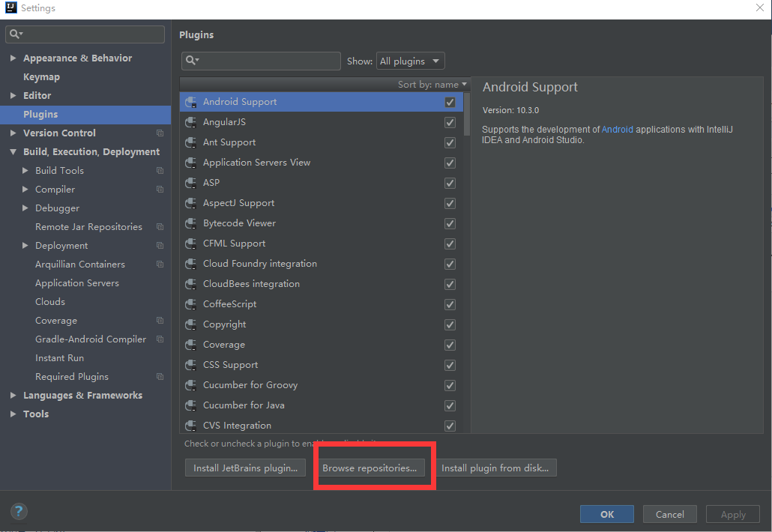Viewport: 772px width, 532px height.
Task: Click the CFML Support plugin icon
Action: pyautogui.click(x=190, y=244)
